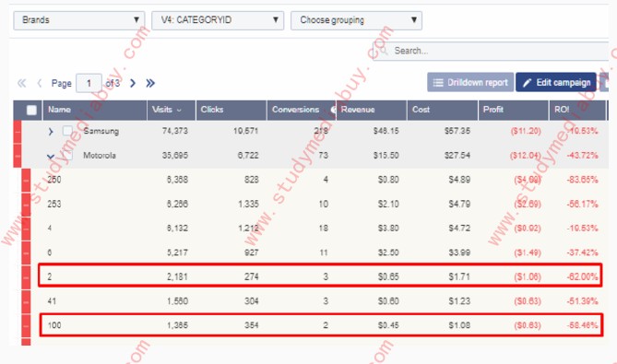
Task: Jump to last page double-arrow
Action: tap(150, 83)
